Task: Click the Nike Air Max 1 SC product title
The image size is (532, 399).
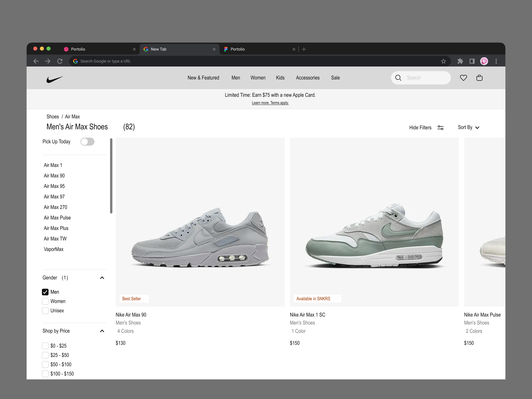Action: click(x=307, y=315)
